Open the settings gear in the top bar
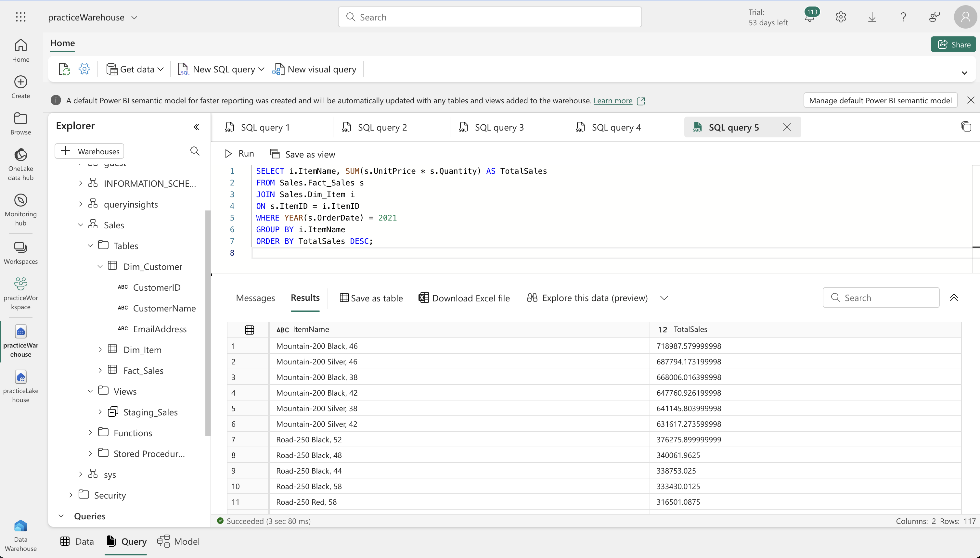Image resolution: width=980 pixels, height=558 pixels. (841, 17)
